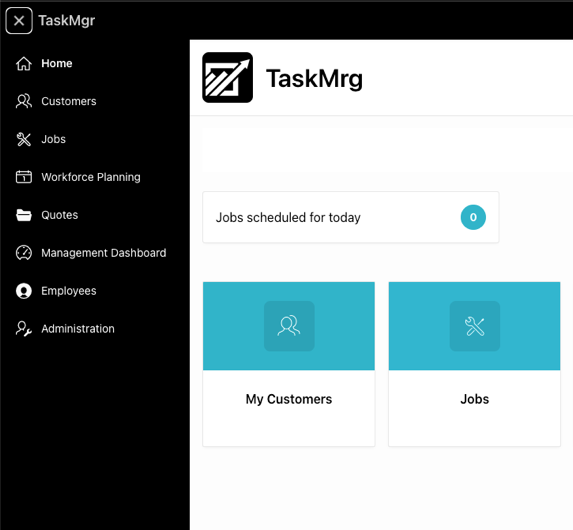The height and width of the screenshot is (530, 573).
Task: Click the people icon on My Customers card
Action: pos(289,326)
